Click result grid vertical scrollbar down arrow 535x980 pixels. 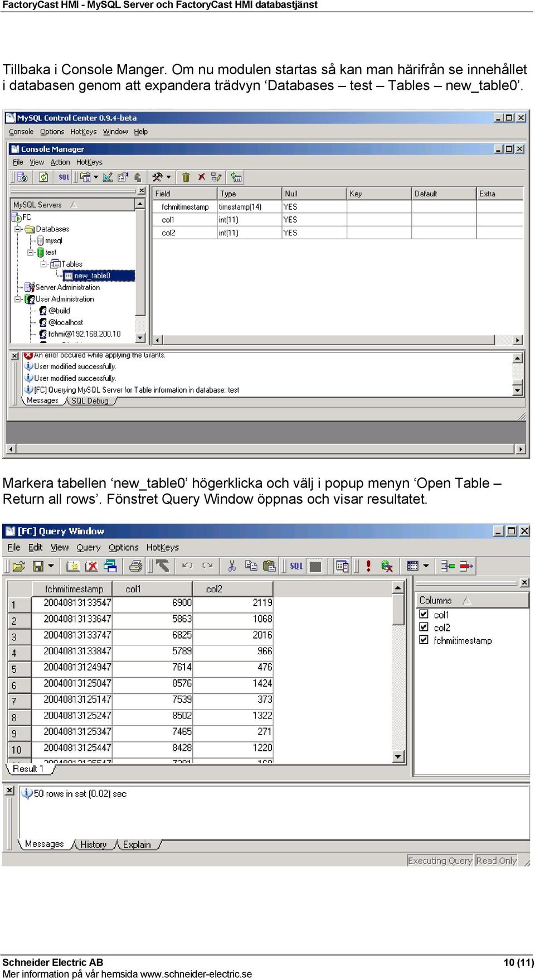pos(398,757)
